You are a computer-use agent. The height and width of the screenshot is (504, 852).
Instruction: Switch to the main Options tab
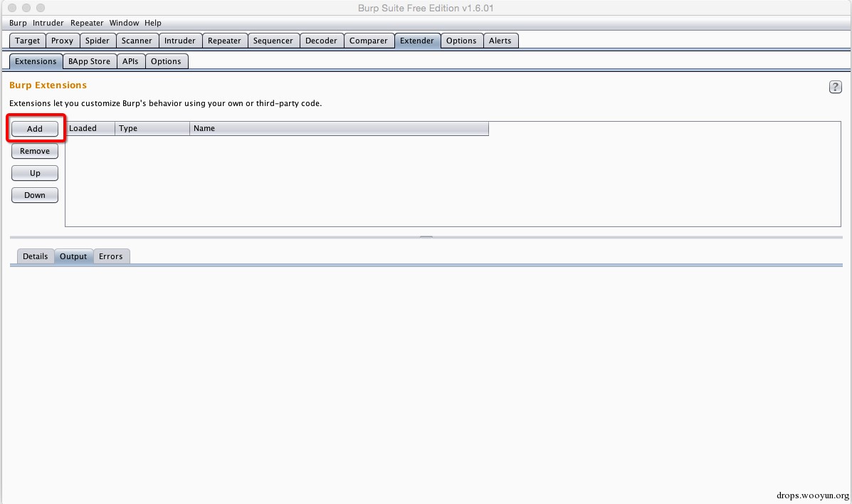(461, 41)
